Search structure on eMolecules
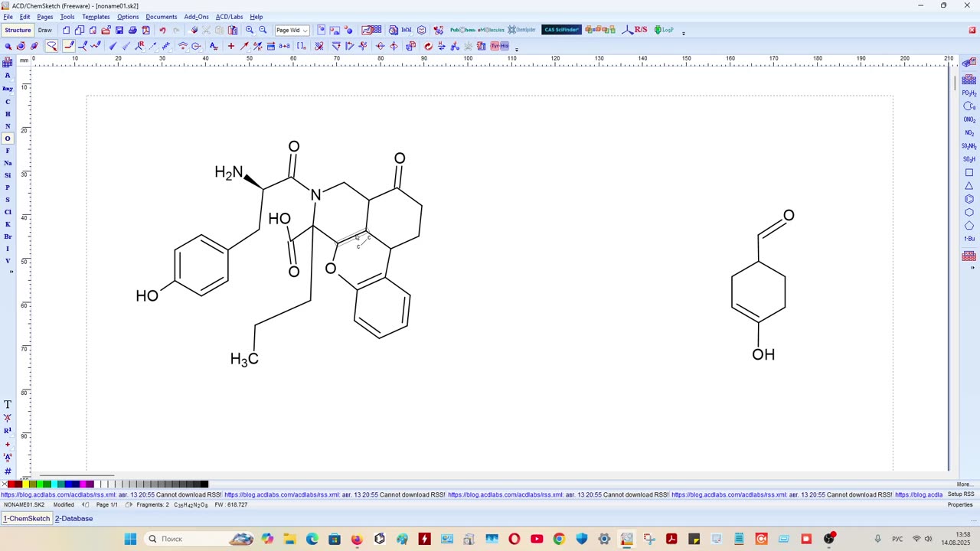 click(x=491, y=30)
